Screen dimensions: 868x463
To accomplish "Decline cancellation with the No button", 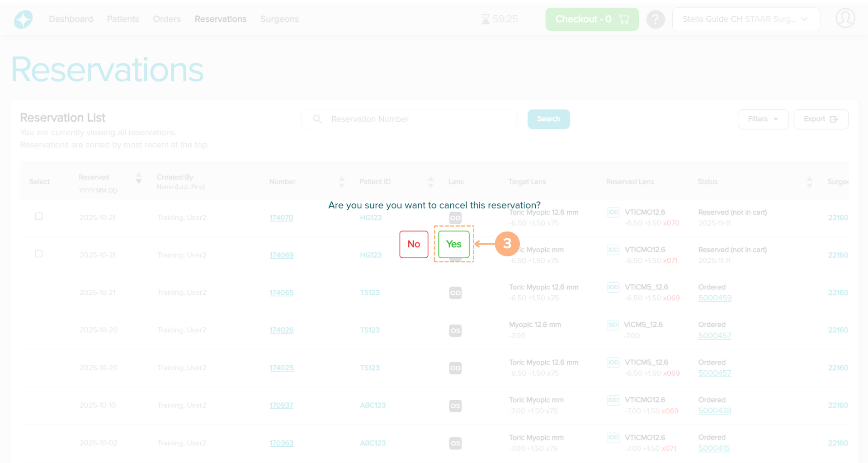I will pyautogui.click(x=414, y=244).
